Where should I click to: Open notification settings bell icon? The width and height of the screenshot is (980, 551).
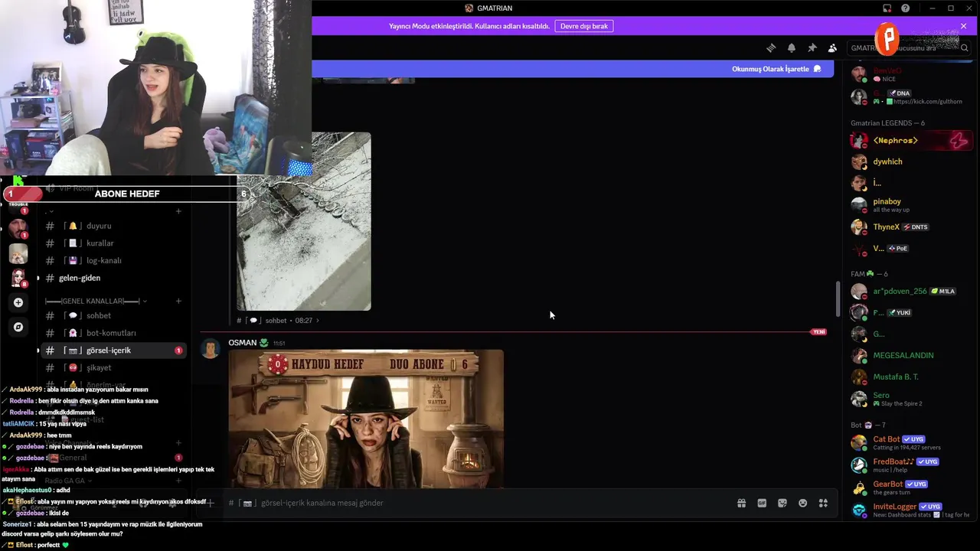click(792, 47)
